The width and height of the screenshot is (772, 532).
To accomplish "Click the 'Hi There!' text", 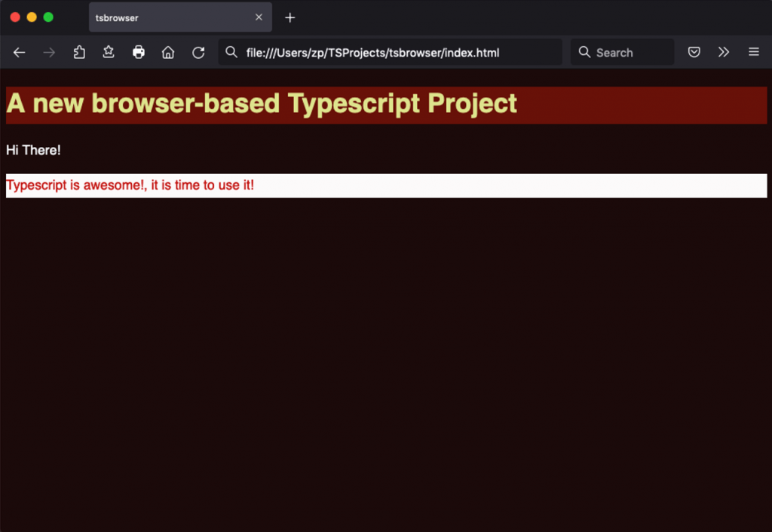I will pos(33,150).
